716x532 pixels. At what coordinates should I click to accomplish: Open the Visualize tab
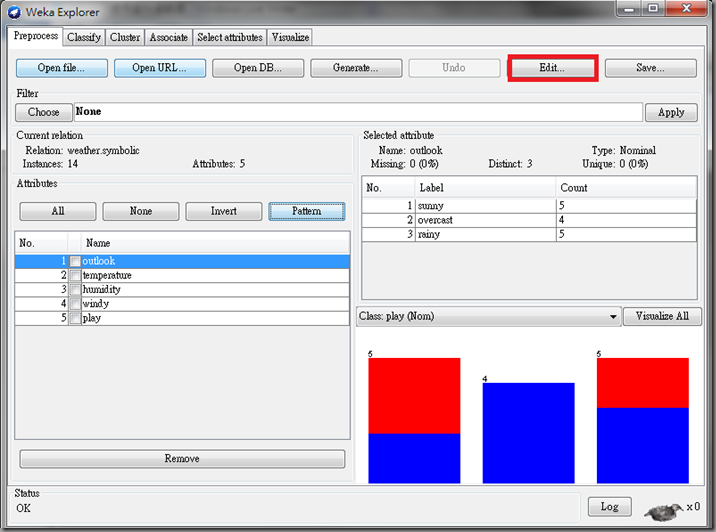click(290, 37)
